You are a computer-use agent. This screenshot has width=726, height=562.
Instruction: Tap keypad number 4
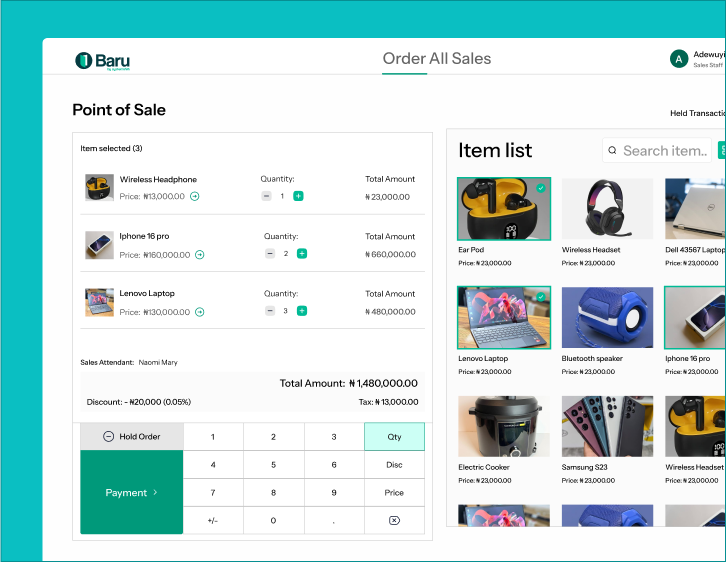(x=213, y=465)
